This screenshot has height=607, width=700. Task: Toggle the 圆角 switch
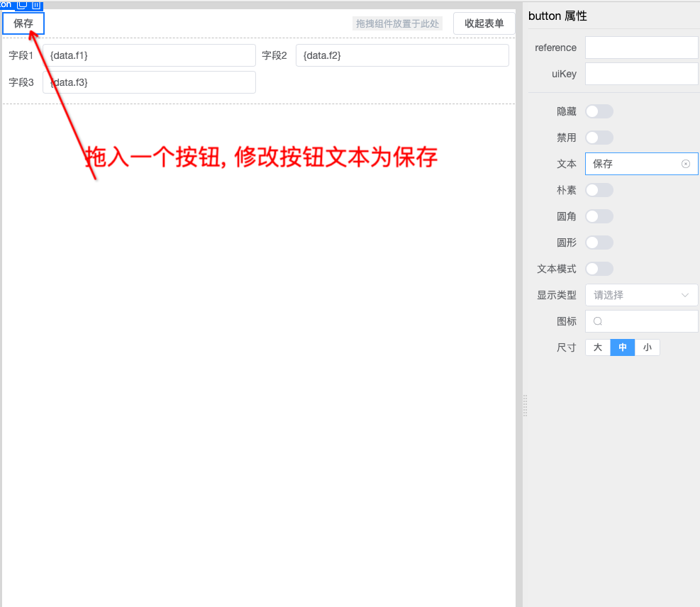click(599, 216)
